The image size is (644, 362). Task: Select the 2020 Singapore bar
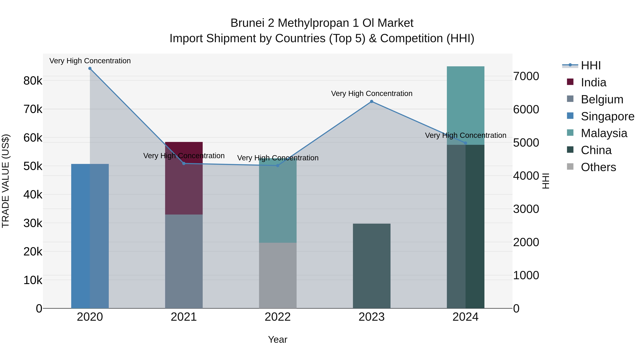[90, 236]
